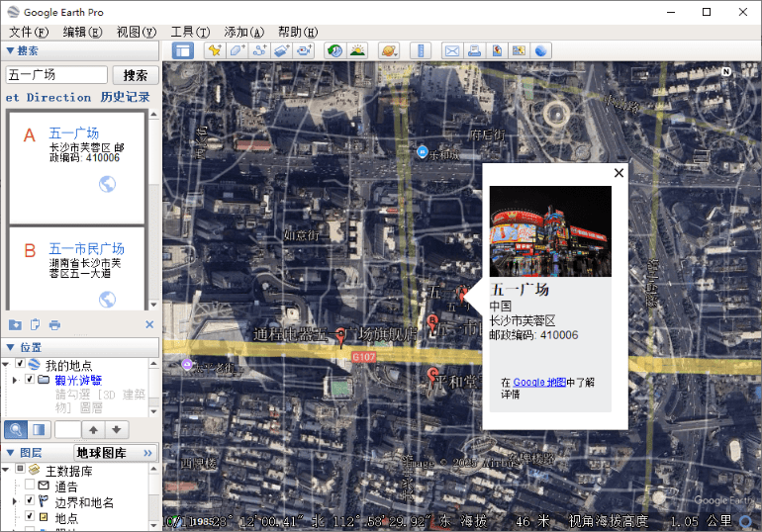Open the Google 地图 link in balloon
Screen dimensions: 762x532
[x=538, y=383]
